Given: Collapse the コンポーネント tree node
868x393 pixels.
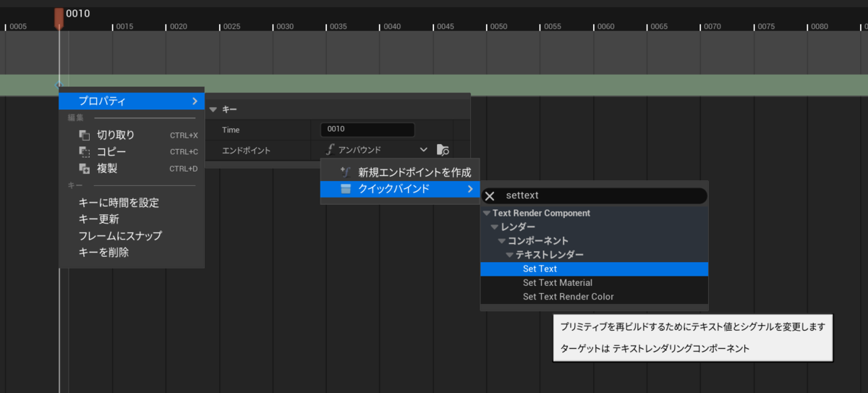Looking at the screenshot, I should [x=502, y=240].
